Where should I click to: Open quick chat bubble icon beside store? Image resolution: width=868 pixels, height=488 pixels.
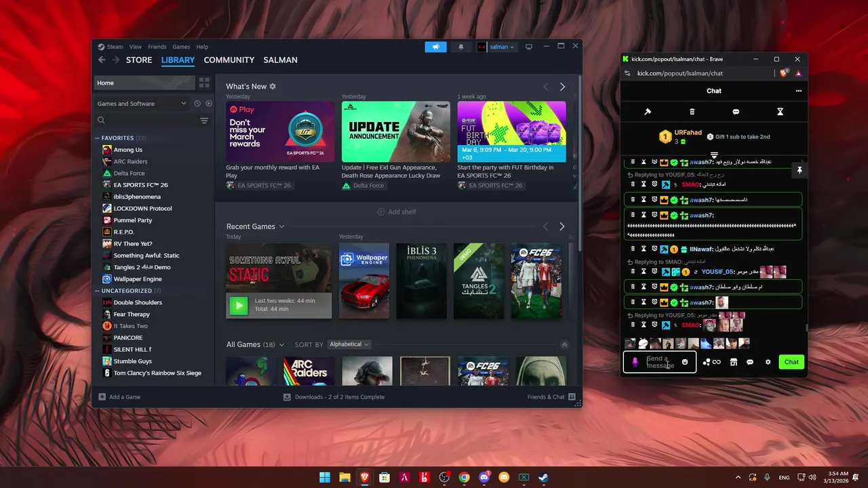750,362
